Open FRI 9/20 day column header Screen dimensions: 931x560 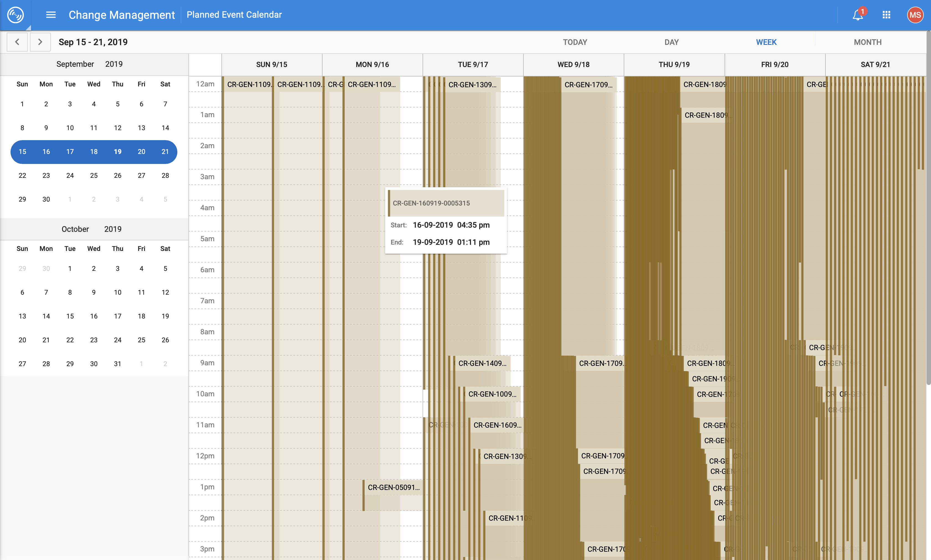click(x=775, y=65)
